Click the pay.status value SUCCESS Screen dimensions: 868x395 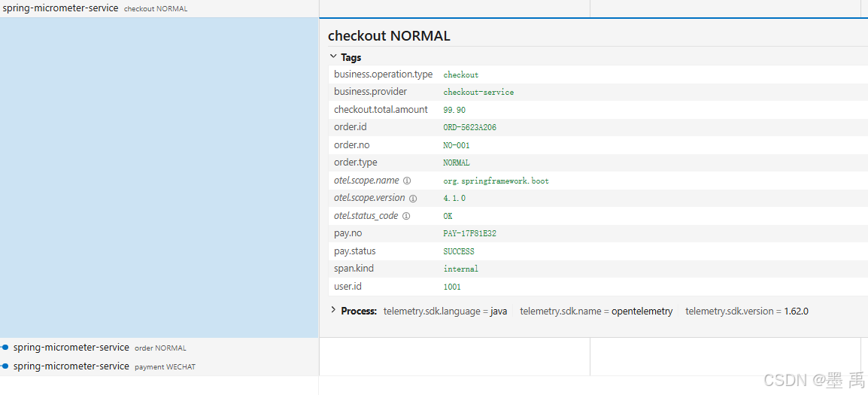459,251
